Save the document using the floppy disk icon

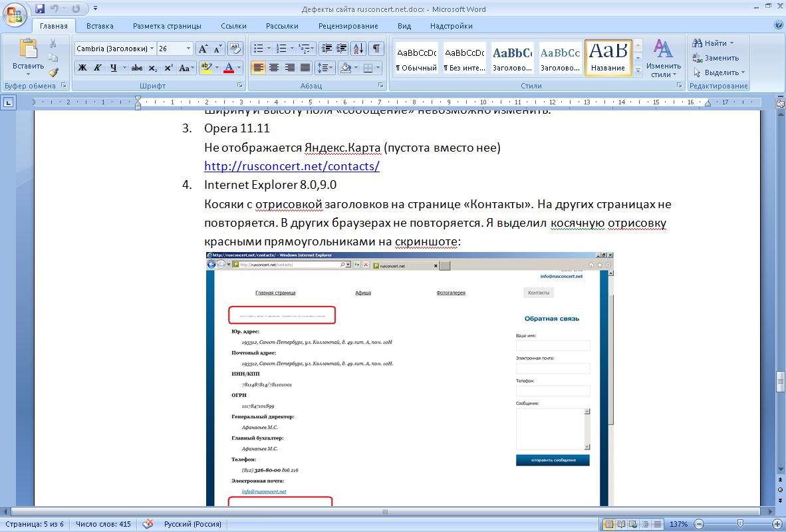click(40, 9)
